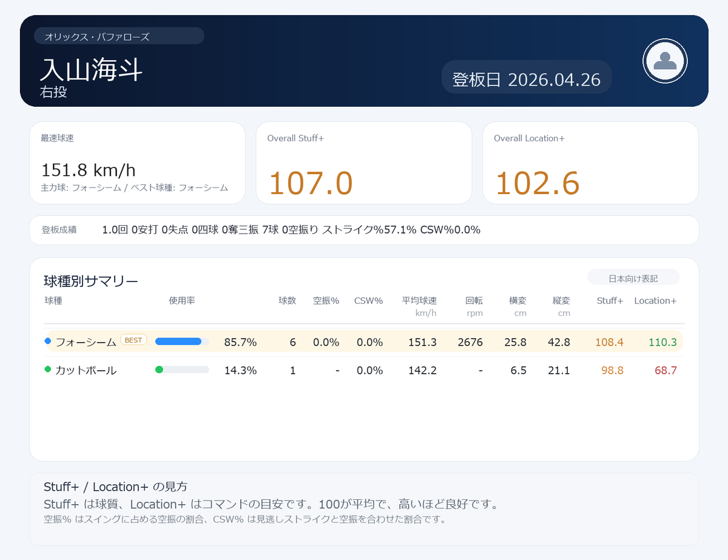Click the 横変 column header

517,300
